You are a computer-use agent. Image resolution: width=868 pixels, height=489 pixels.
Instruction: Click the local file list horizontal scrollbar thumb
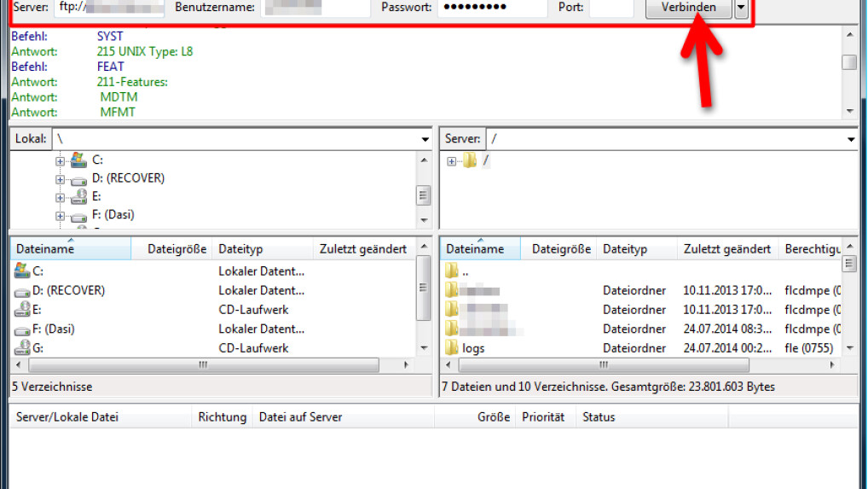pos(204,365)
